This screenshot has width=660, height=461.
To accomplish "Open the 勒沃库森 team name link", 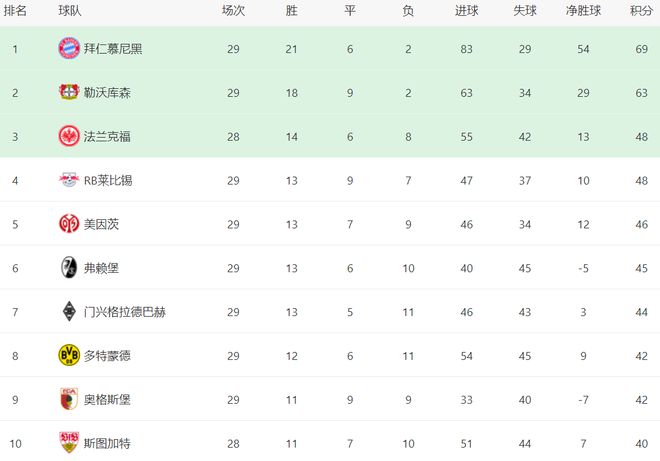I will (107, 92).
